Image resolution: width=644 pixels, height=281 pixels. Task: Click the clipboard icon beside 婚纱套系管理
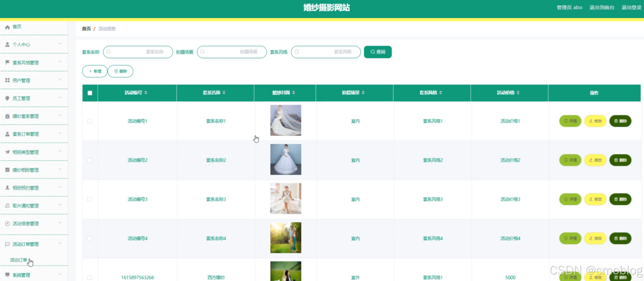click(7, 116)
